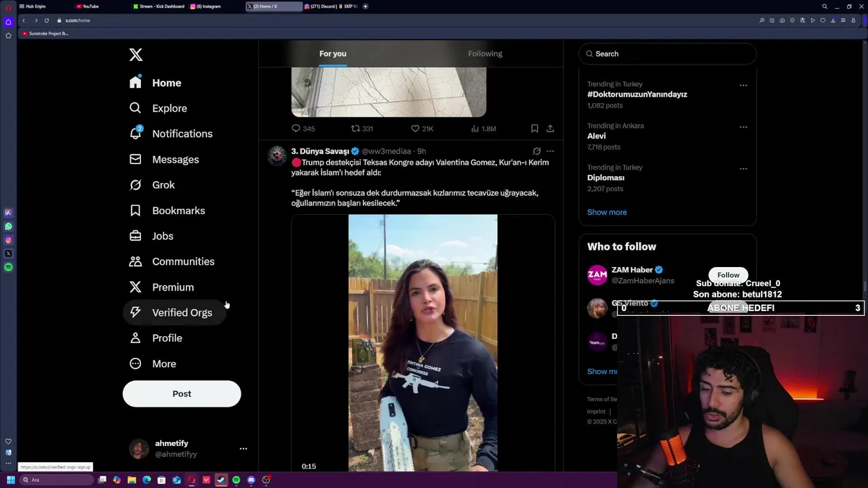Open Communities section

click(x=172, y=262)
